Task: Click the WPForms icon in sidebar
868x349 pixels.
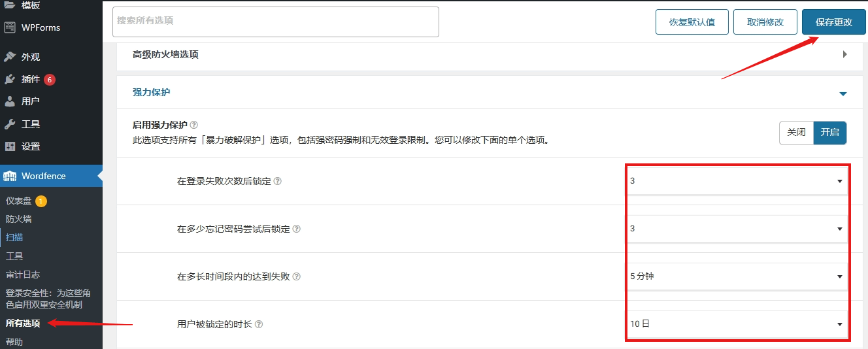Action: coord(10,27)
